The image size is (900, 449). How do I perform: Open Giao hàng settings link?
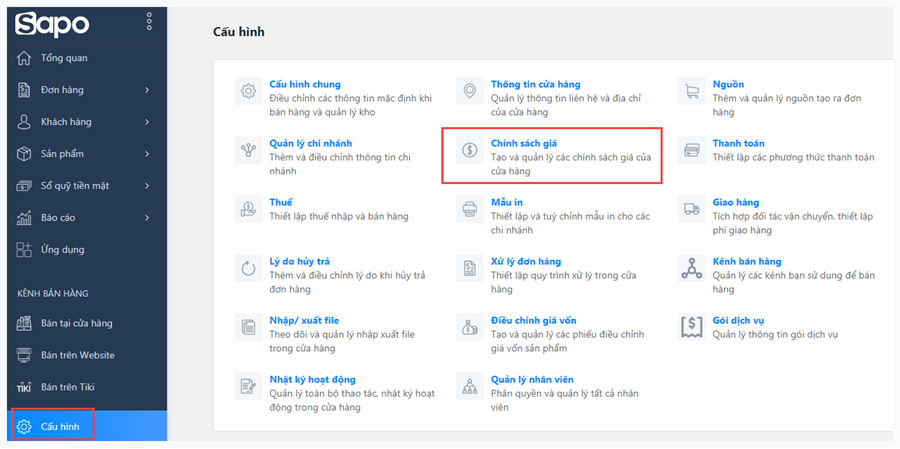pos(736,203)
